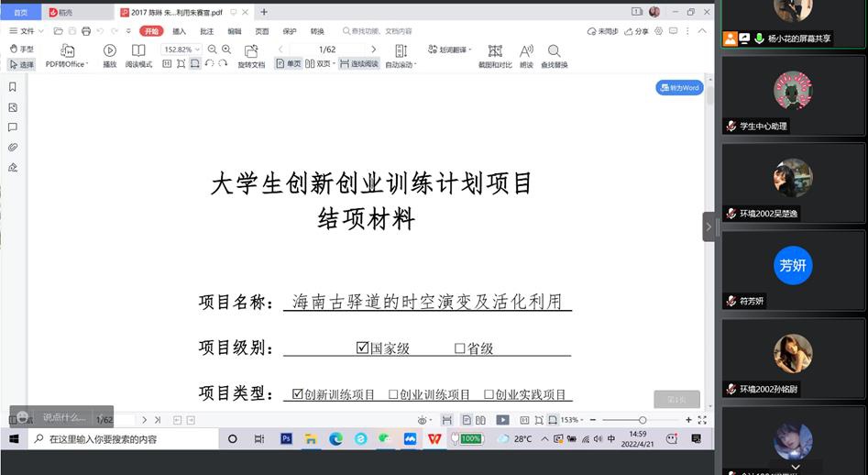Open the 插入 ribbon tab
868x475 pixels.
pos(180,31)
